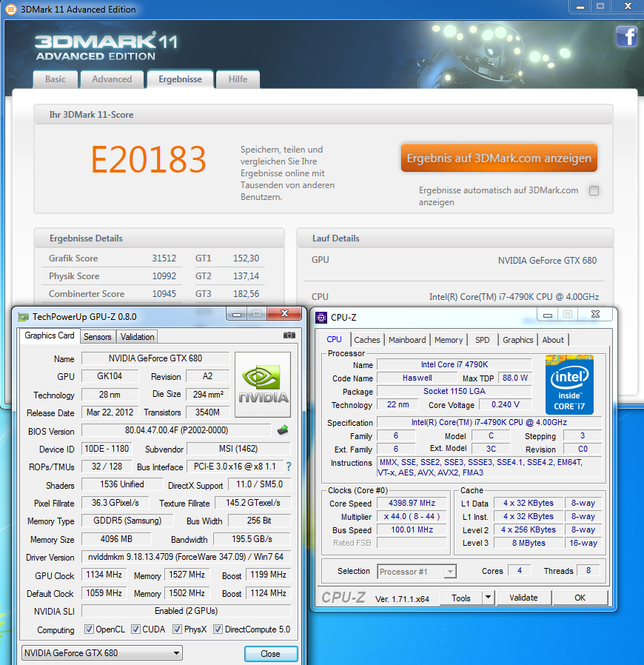The height and width of the screenshot is (665, 644).
Task: Enable automatic results display on 3DMark.com checkbox
Action: pos(594,190)
